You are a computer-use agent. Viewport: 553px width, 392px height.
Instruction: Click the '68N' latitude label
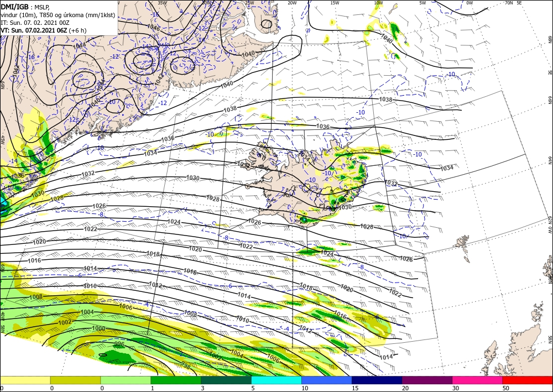click(x=550, y=39)
